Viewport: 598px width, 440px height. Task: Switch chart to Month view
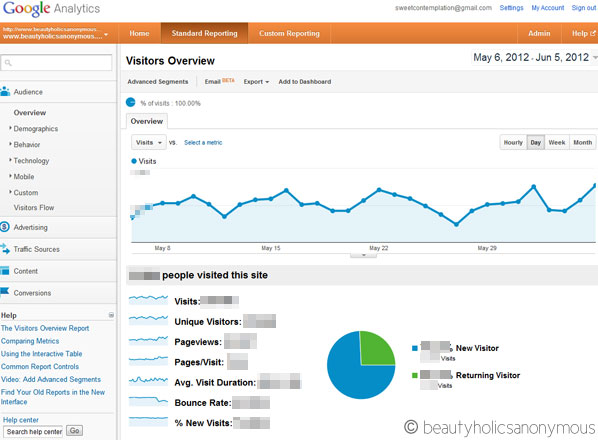(582, 142)
